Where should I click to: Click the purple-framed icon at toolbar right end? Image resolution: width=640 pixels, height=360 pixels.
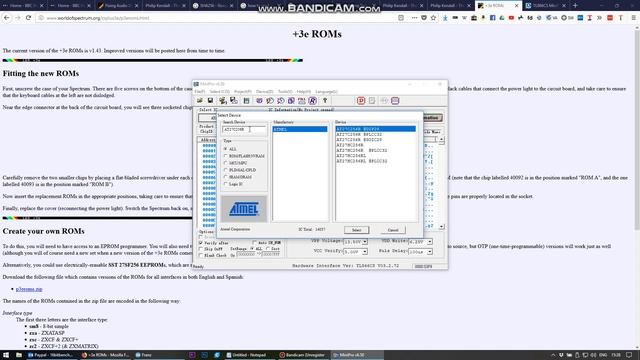tap(395, 100)
